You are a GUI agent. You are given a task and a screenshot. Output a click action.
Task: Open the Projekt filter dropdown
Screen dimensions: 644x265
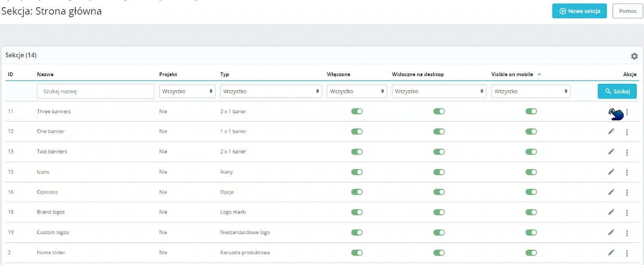tap(187, 91)
